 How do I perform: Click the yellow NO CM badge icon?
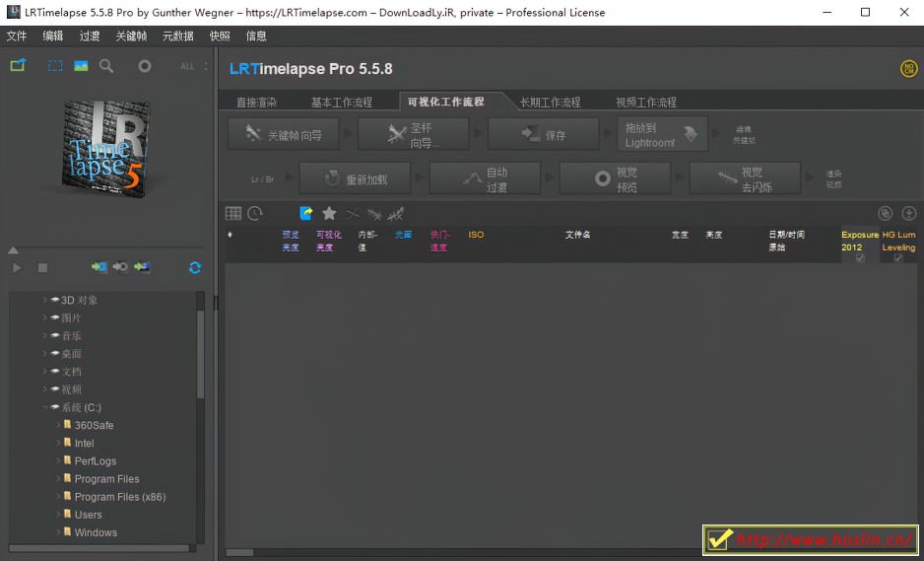point(908,69)
